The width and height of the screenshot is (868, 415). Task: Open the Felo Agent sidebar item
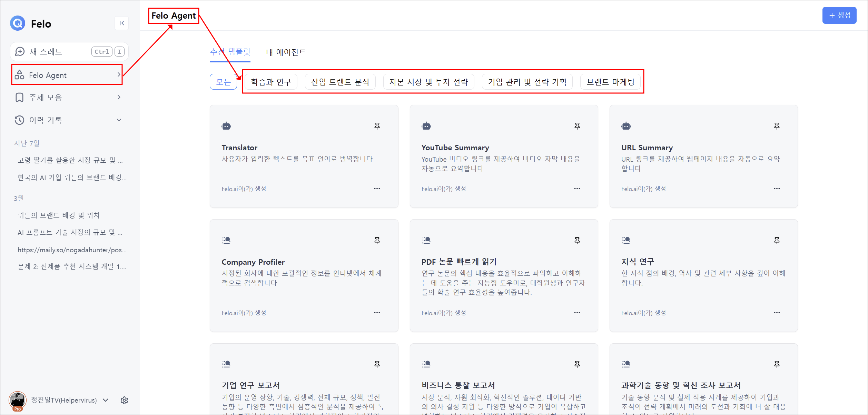coord(67,75)
